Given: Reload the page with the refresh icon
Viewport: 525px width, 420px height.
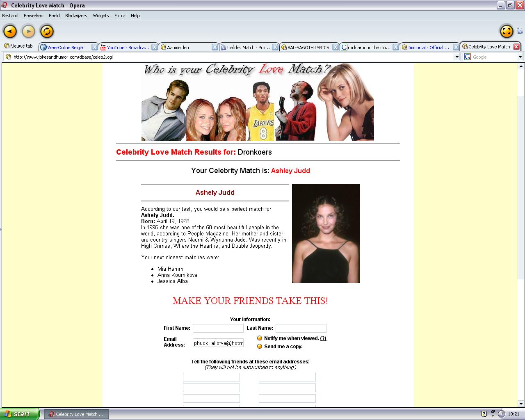Looking at the screenshot, I should [x=47, y=31].
